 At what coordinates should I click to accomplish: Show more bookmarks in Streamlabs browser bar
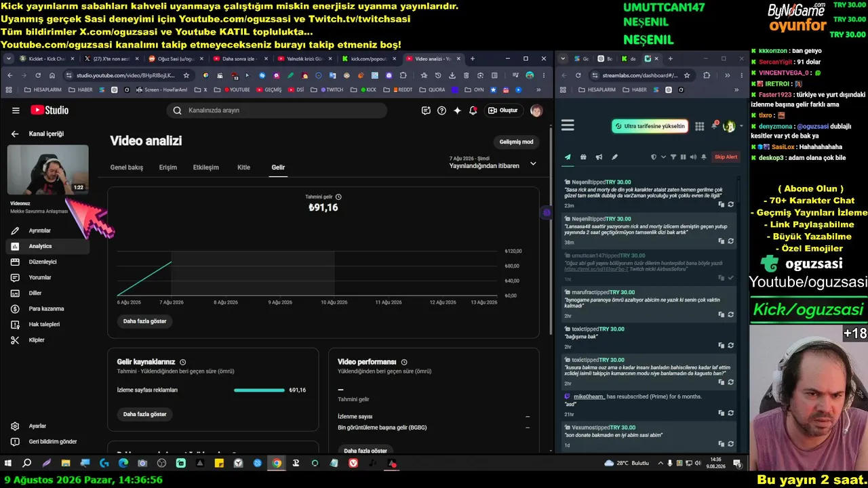point(737,89)
